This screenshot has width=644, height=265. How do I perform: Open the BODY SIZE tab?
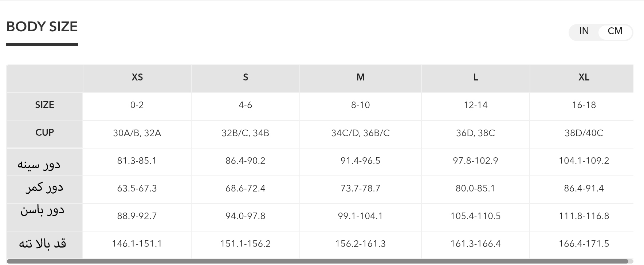(x=42, y=27)
